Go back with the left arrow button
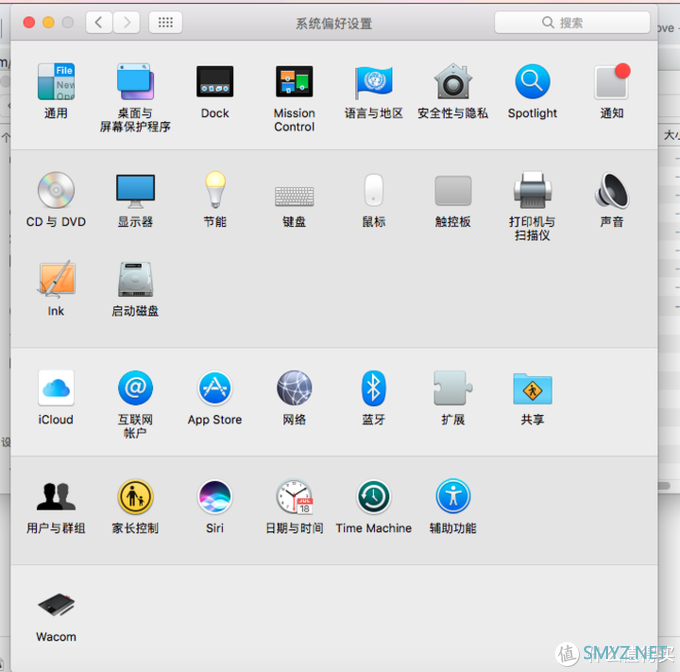This screenshot has height=672, width=680. [x=99, y=22]
